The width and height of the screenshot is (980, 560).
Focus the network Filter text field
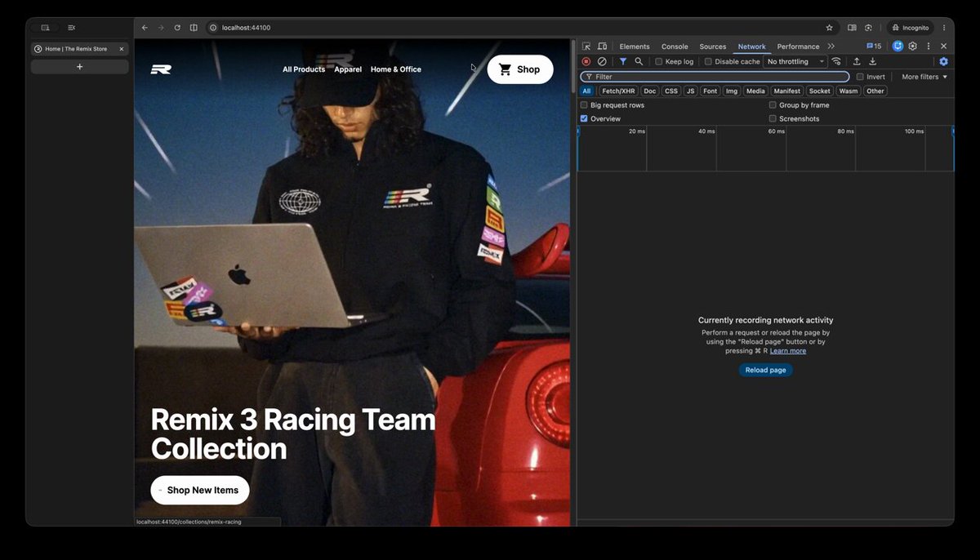coord(715,77)
